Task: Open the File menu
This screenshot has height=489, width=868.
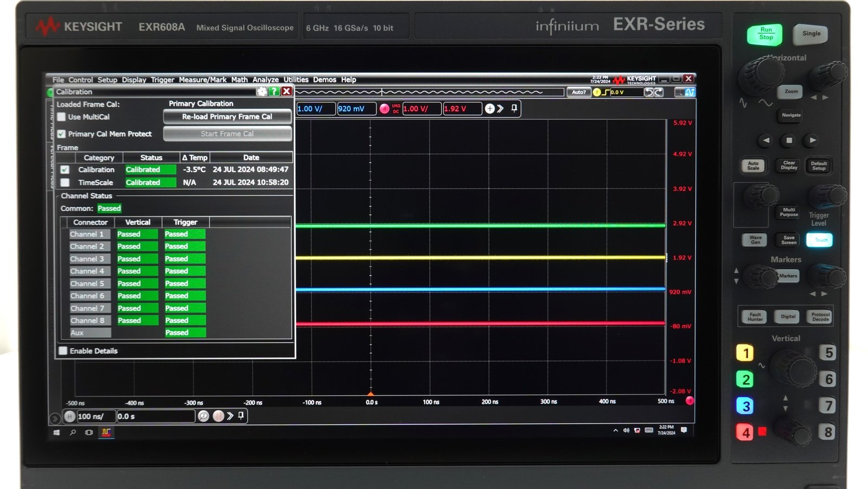Action: pyautogui.click(x=58, y=80)
